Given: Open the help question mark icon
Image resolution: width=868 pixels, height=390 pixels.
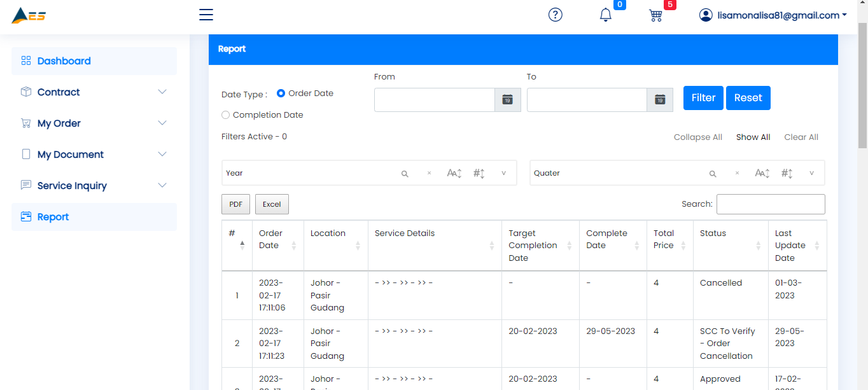Looking at the screenshot, I should coord(556,15).
